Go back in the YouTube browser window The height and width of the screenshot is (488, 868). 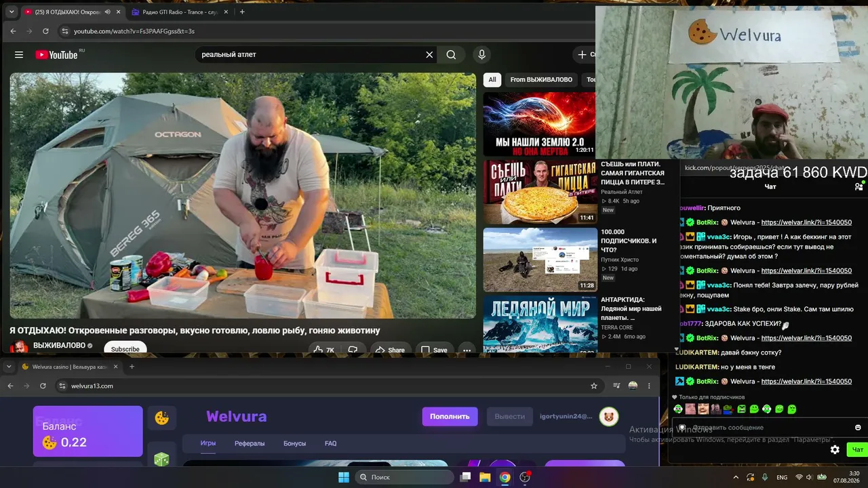pyautogui.click(x=13, y=31)
